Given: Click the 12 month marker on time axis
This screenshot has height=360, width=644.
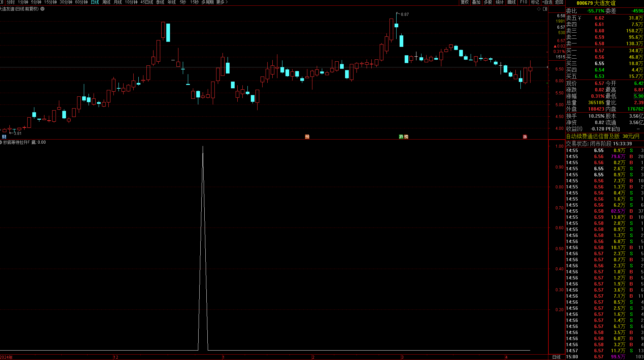Looking at the screenshot, I should coord(116,357).
